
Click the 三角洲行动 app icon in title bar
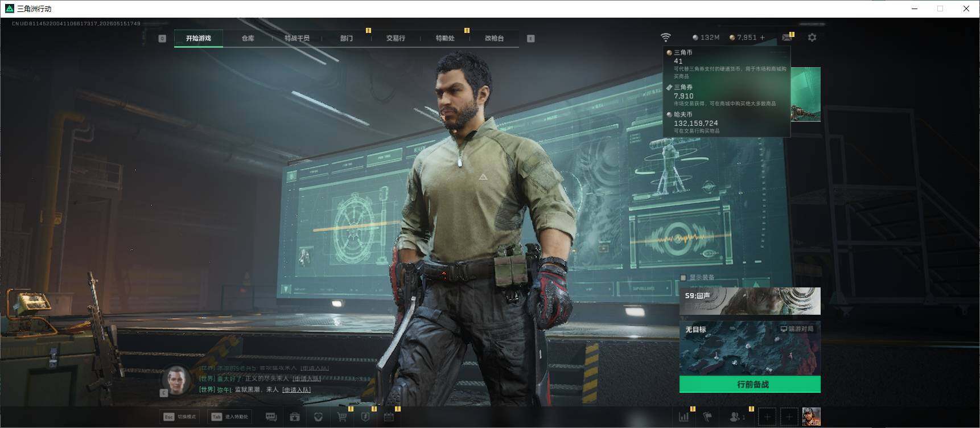click(x=9, y=9)
